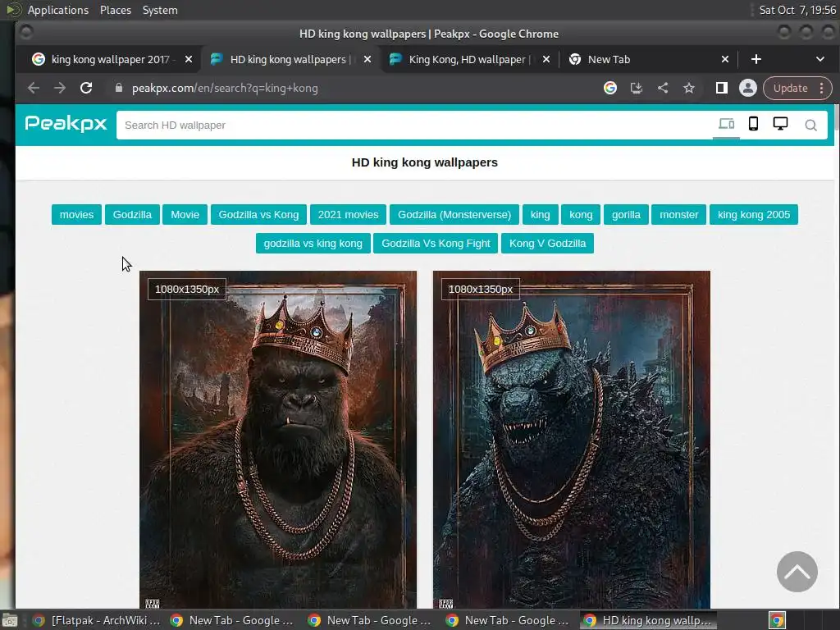Image resolution: width=840 pixels, height=630 pixels.
Task: Open the kong tag
Action: click(581, 215)
